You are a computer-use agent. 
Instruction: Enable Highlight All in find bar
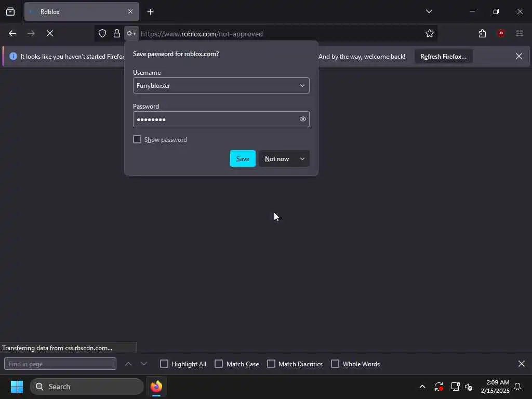pyautogui.click(x=164, y=364)
